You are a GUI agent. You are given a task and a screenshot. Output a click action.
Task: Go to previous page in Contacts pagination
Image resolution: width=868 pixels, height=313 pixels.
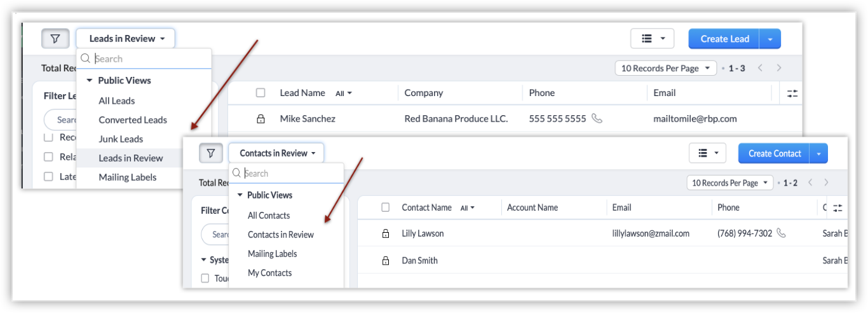tap(810, 183)
